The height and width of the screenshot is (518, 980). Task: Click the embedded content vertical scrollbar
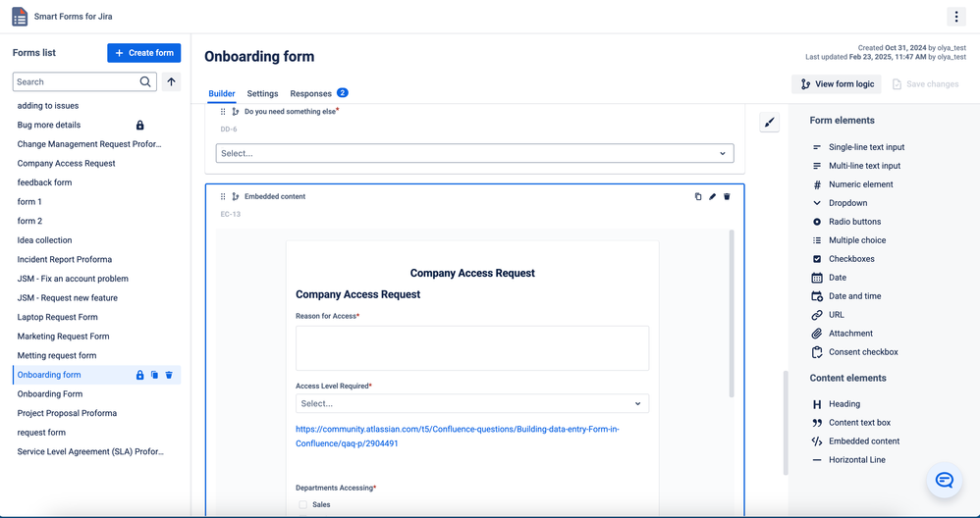coord(732,314)
